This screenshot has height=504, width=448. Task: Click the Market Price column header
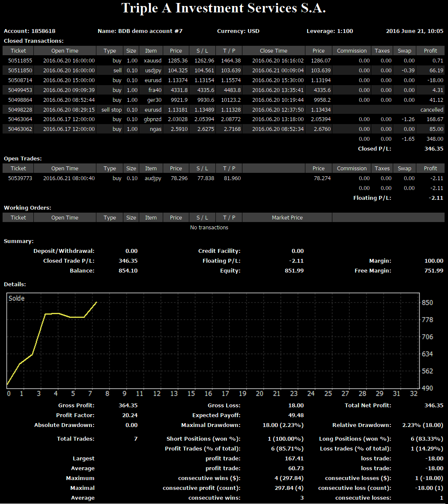(287, 218)
